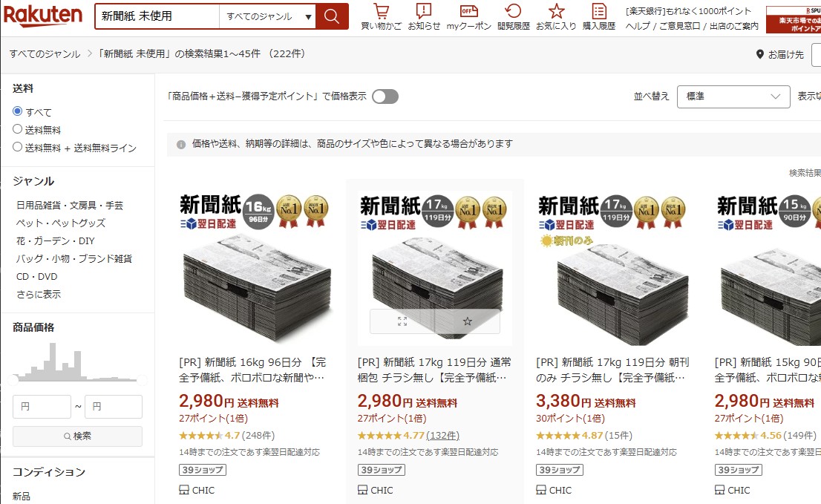Screen dimensions: 821x504
Task: Open the myクーポン coupon icon
Action: [x=468, y=16]
